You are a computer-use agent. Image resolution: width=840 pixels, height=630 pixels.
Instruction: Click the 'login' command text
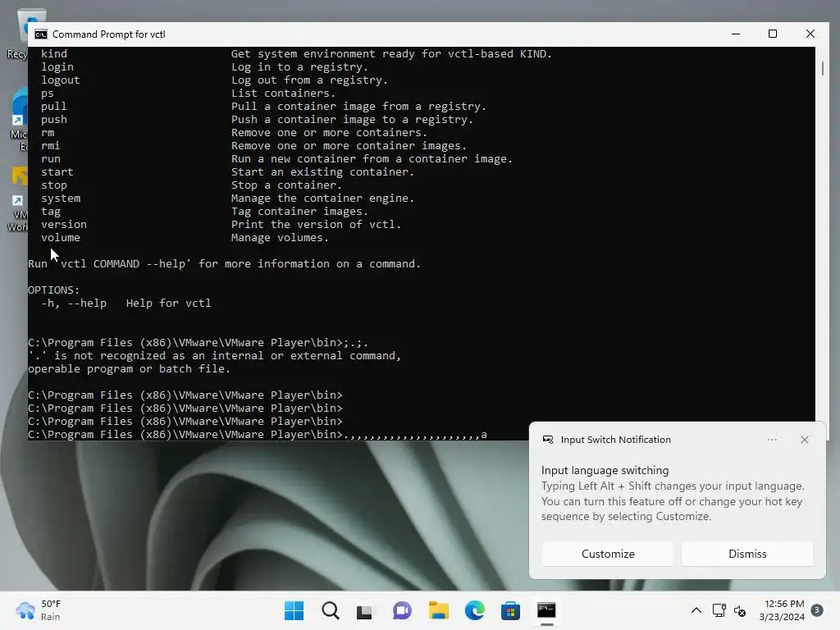click(57, 67)
